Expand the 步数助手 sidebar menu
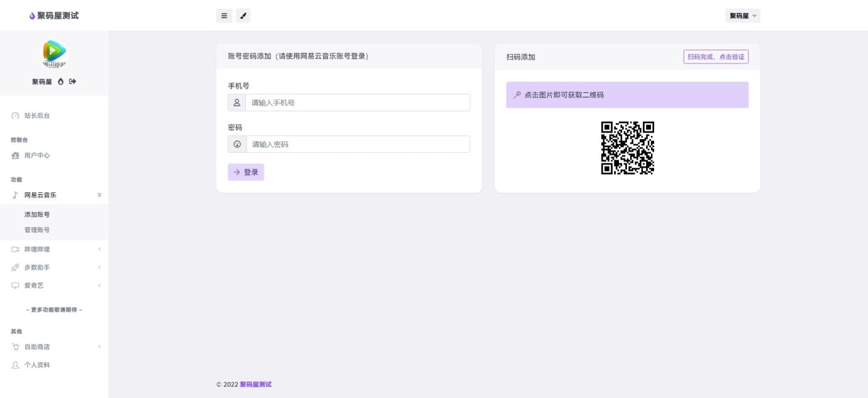This screenshot has height=398, width=868. coord(54,267)
